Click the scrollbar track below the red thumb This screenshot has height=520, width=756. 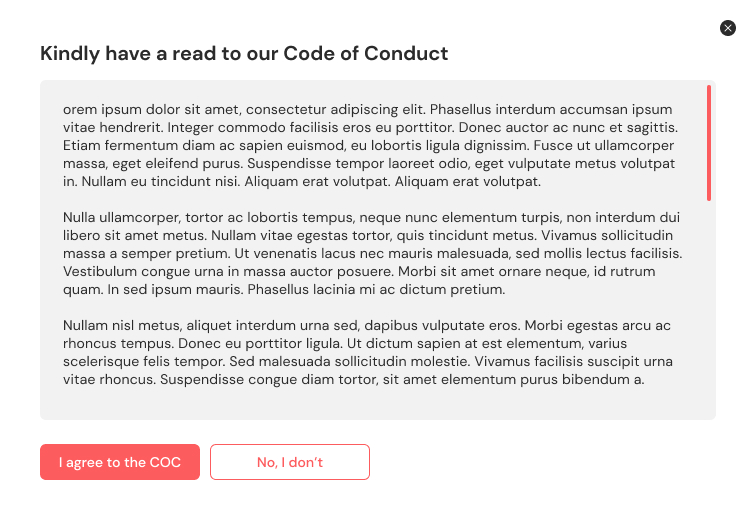(709, 308)
